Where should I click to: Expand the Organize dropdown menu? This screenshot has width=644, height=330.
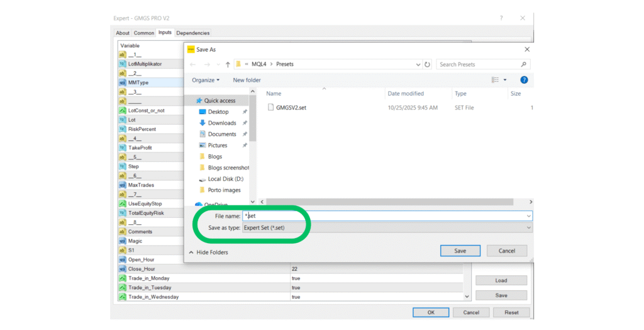(206, 80)
